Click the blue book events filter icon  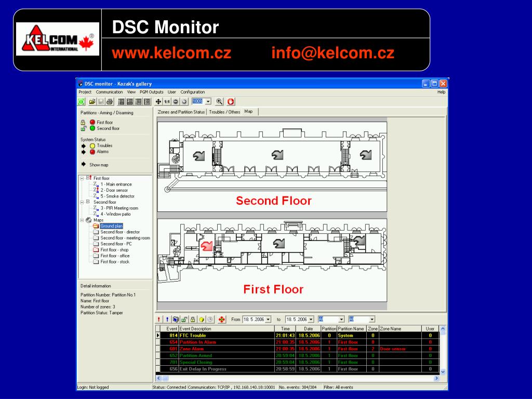(x=176, y=320)
